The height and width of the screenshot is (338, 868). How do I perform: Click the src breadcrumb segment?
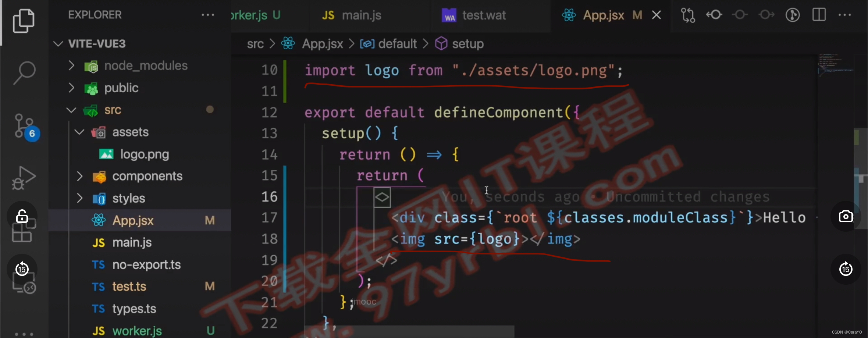point(255,44)
